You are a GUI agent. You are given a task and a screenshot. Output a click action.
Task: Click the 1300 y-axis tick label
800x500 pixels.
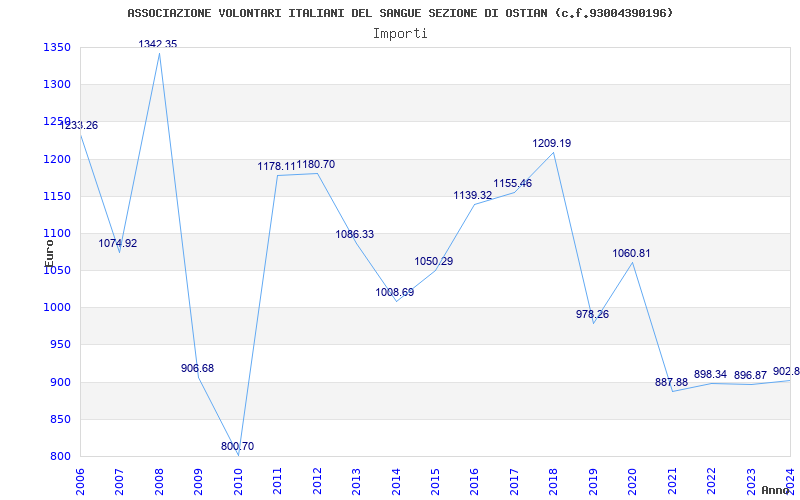[57, 85]
